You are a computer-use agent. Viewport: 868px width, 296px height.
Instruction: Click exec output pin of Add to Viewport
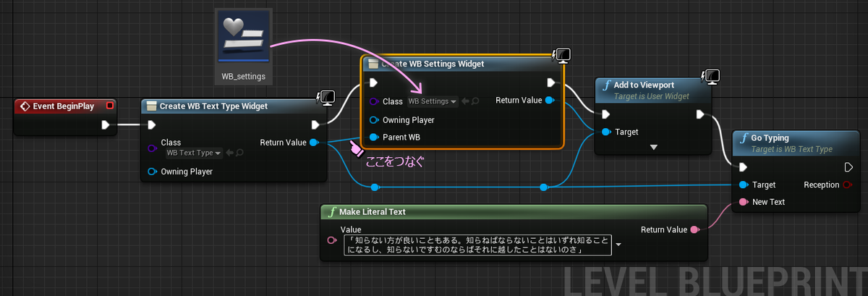pos(699,114)
